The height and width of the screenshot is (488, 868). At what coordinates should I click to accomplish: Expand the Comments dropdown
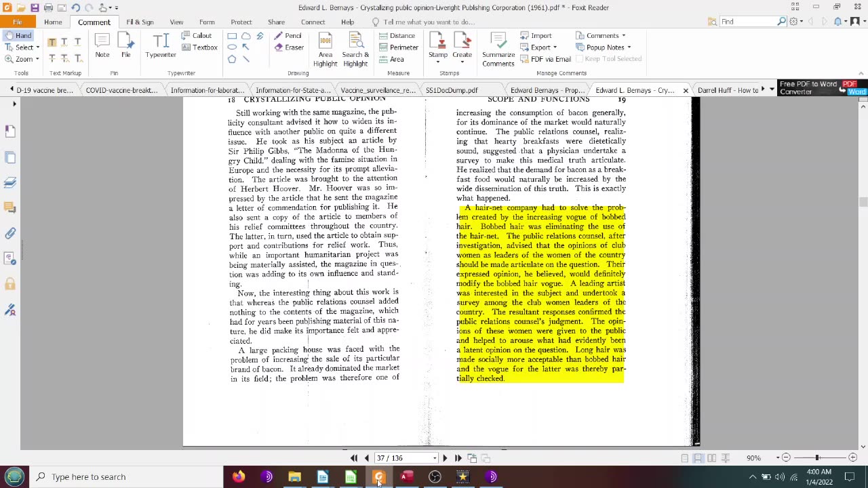623,36
